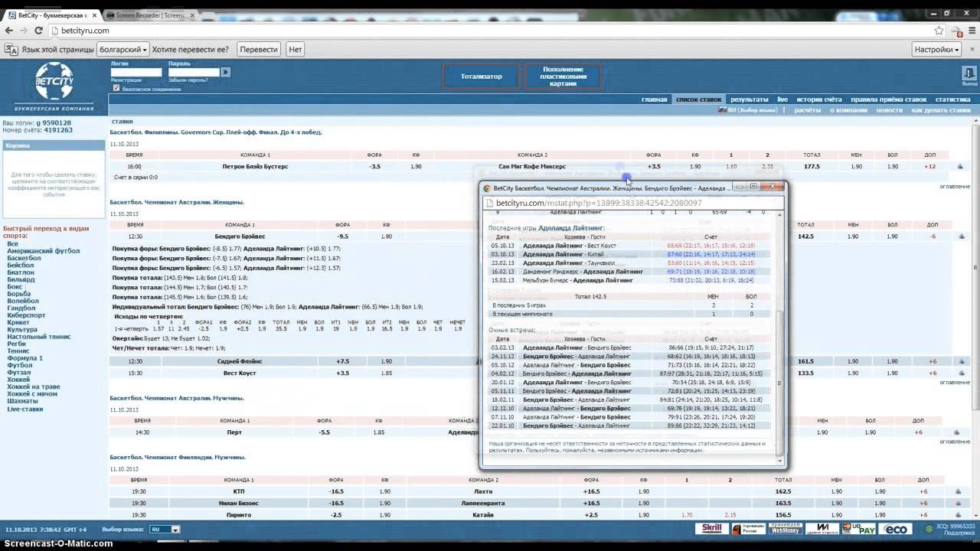Open статистика menu item

coord(952,99)
